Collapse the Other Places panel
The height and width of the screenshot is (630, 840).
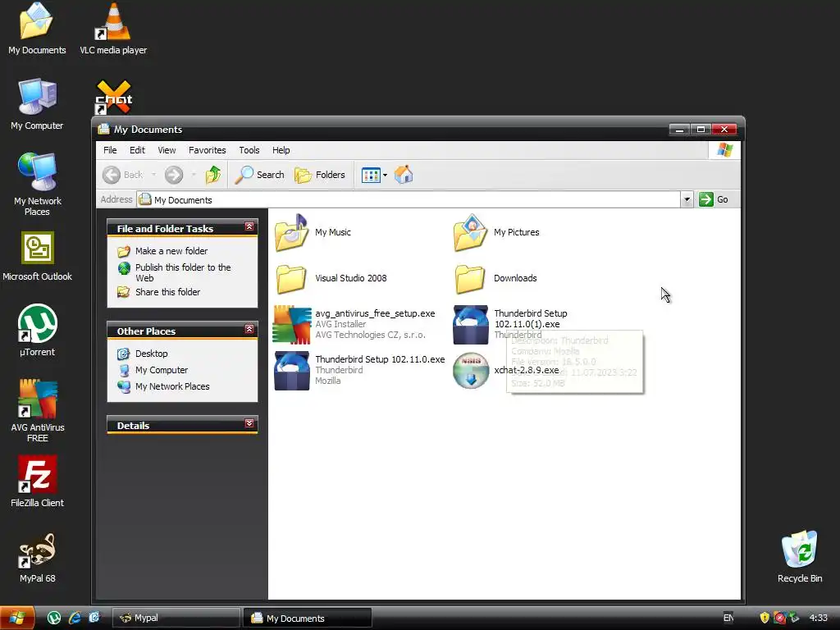click(249, 330)
